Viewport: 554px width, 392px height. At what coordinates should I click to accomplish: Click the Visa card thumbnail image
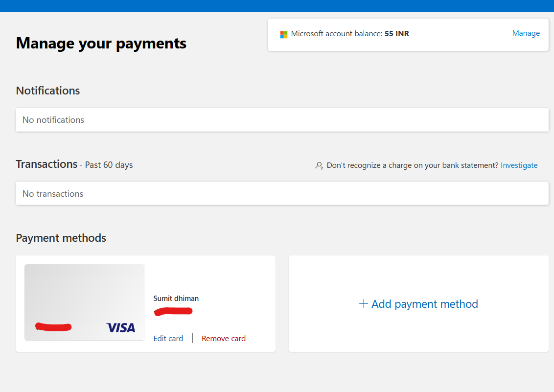85,302
